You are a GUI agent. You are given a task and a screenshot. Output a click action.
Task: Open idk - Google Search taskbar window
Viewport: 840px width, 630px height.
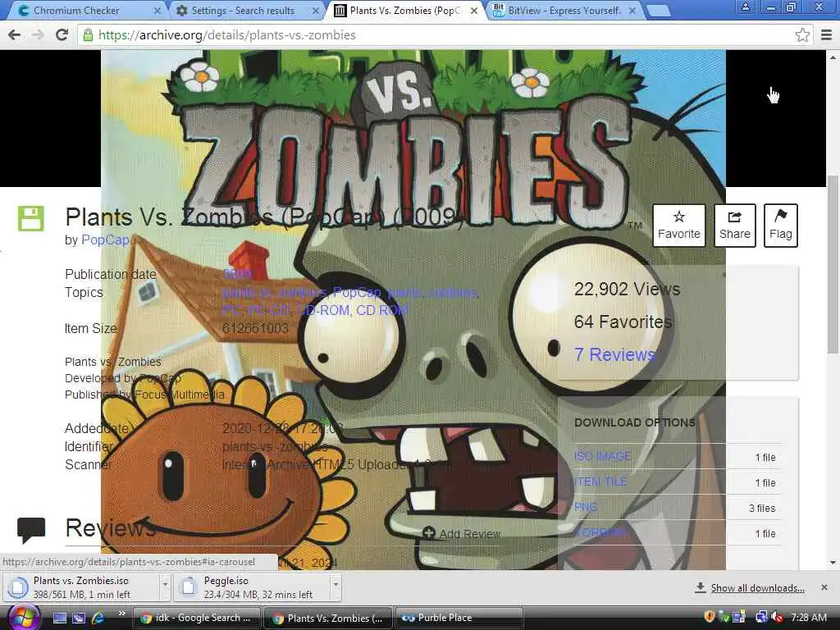196,618
